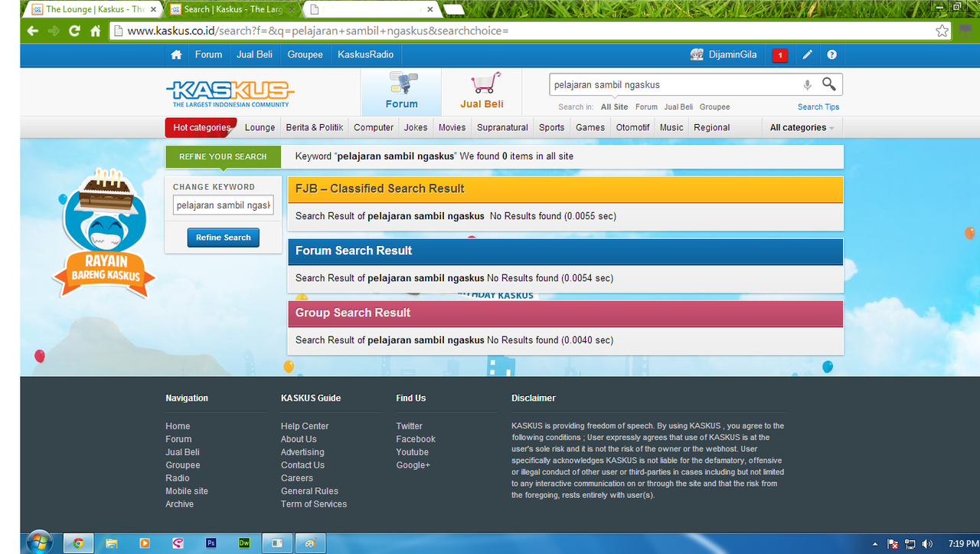Reload the page with refresh icon
The width and height of the screenshot is (980, 554).
point(74,31)
